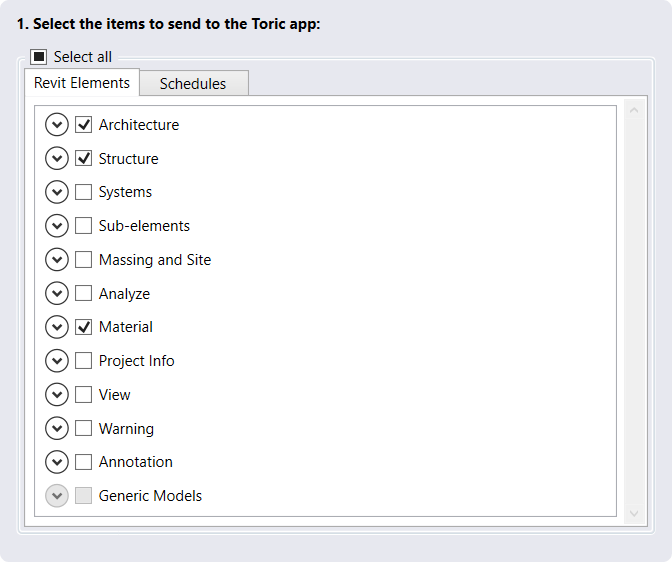Expand the Sub-elements chevron icon
The image size is (672, 562).
(57, 226)
